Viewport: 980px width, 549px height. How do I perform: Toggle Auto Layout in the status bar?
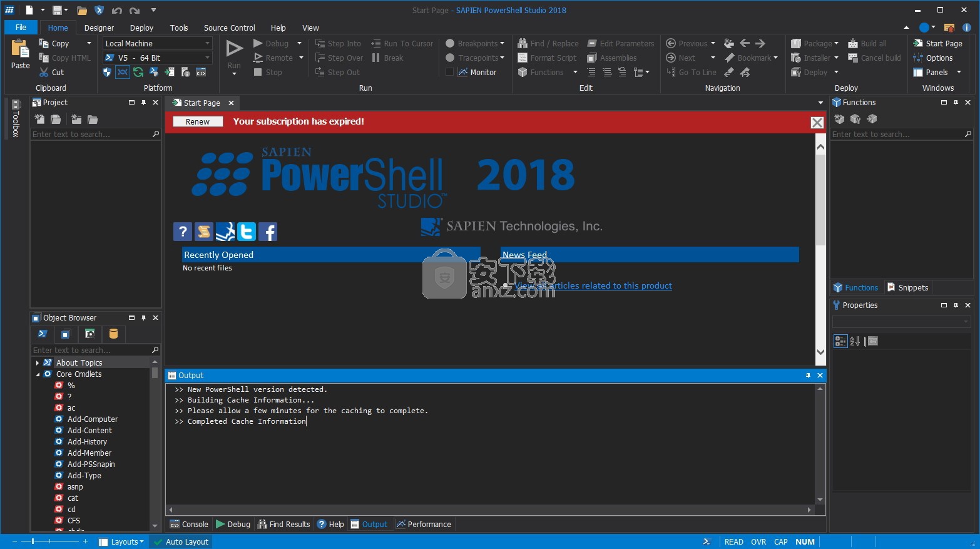click(x=180, y=541)
